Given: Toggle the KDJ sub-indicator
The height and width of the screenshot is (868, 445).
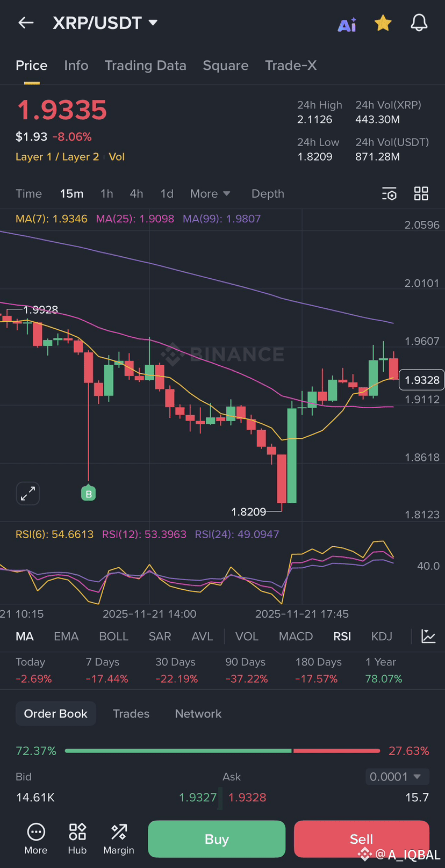Looking at the screenshot, I should 382,636.
